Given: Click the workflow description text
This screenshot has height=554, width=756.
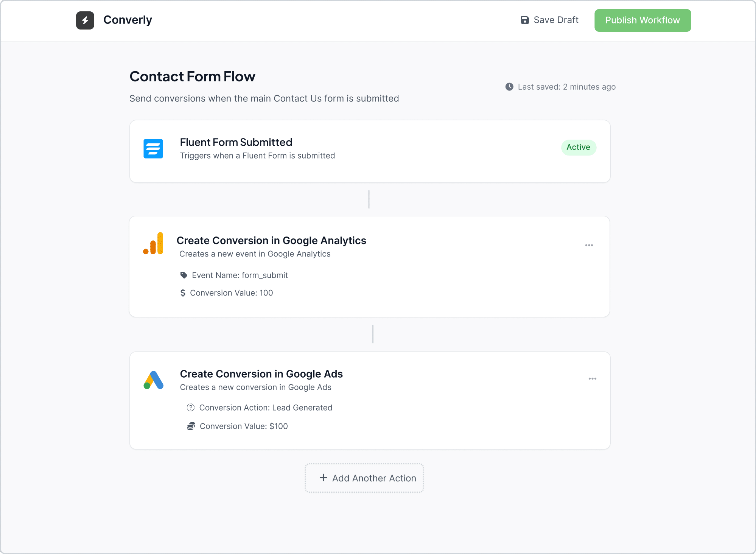Looking at the screenshot, I should [x=264, y=98].
